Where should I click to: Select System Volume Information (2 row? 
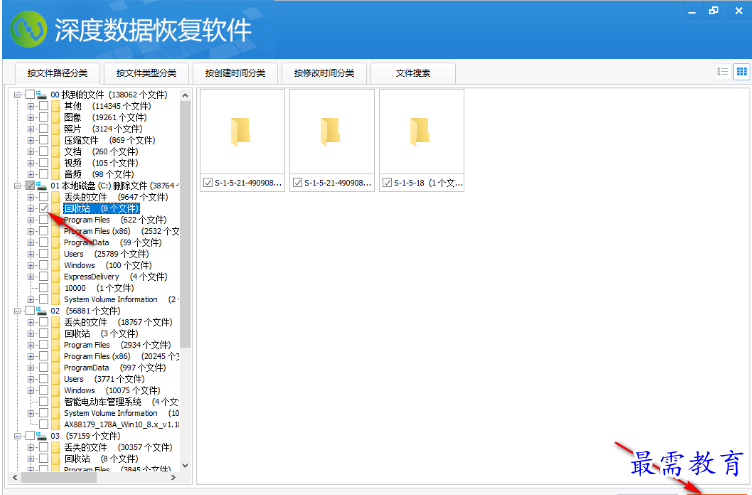(121, 299)
